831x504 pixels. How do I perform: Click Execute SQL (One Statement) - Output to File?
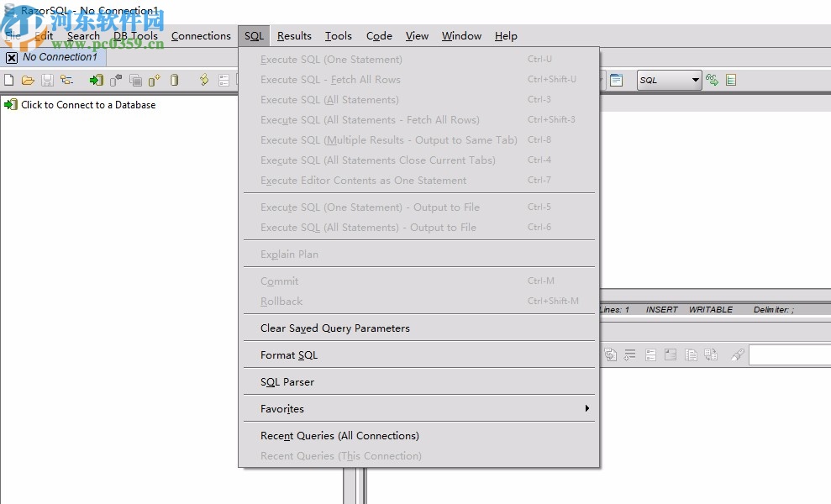(418, 207)
